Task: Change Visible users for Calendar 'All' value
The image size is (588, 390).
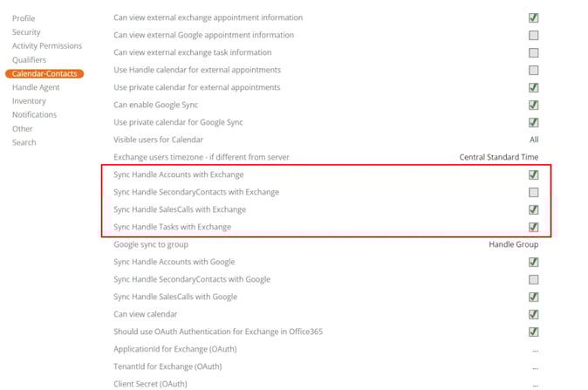Action: [534, 140]
